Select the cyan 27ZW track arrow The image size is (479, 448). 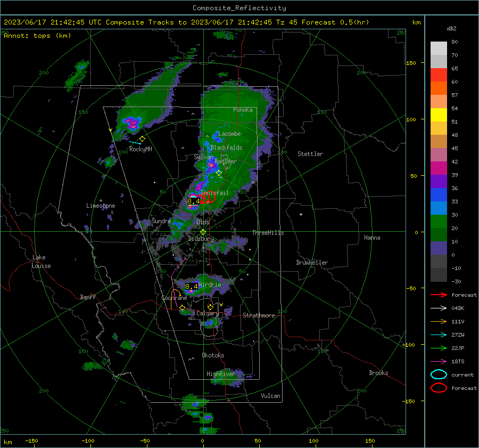click(439, 335)
